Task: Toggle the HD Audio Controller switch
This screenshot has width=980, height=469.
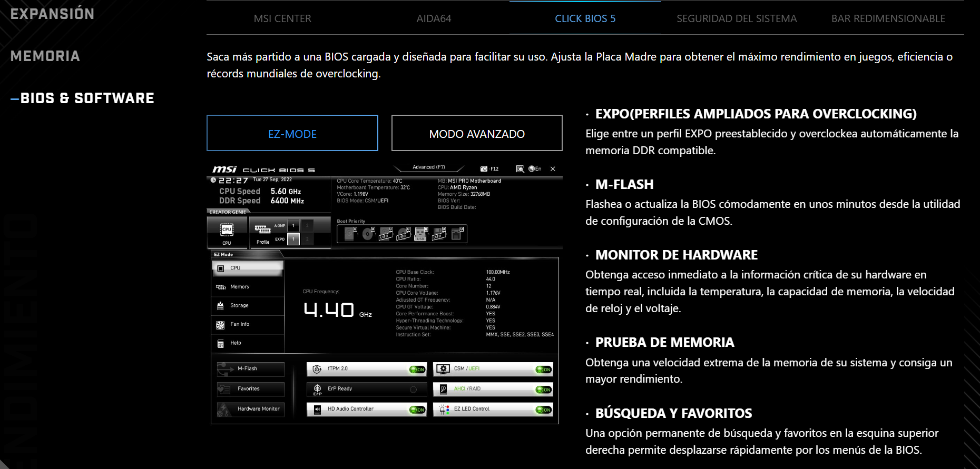Action: coord(417,410)
